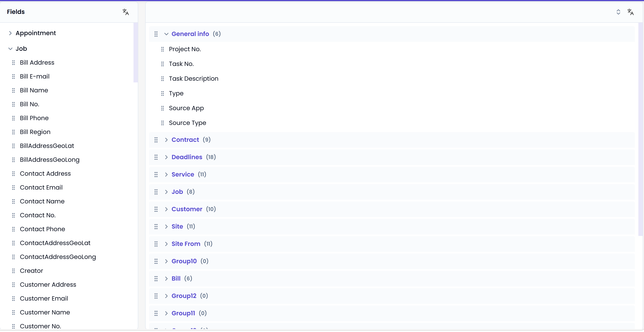Select the Bill No. field

29,104
